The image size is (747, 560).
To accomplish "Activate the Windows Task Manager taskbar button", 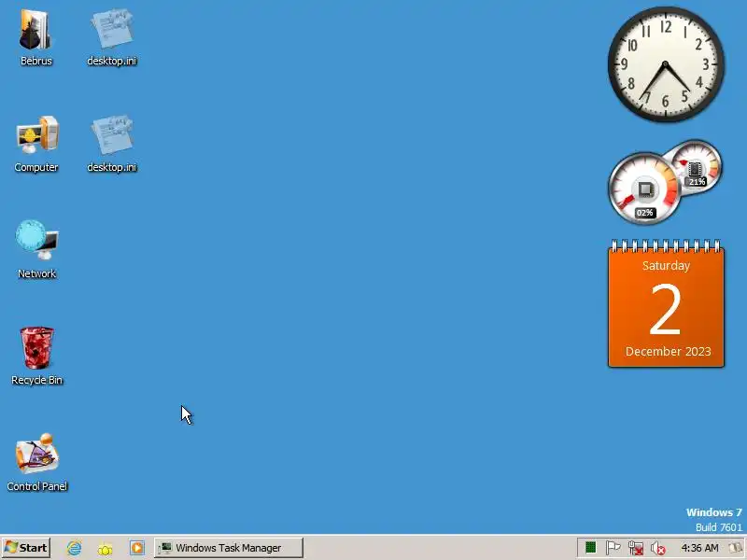I will click(228, 548).
